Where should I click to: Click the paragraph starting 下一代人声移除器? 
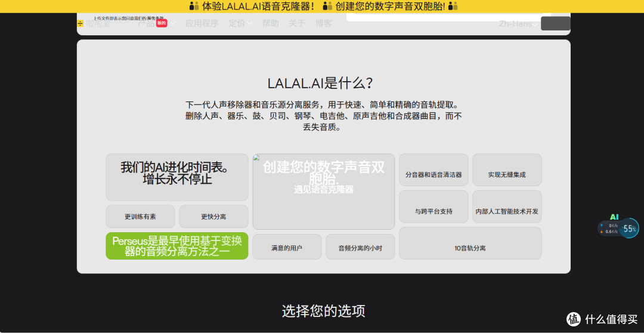(324, 116)
